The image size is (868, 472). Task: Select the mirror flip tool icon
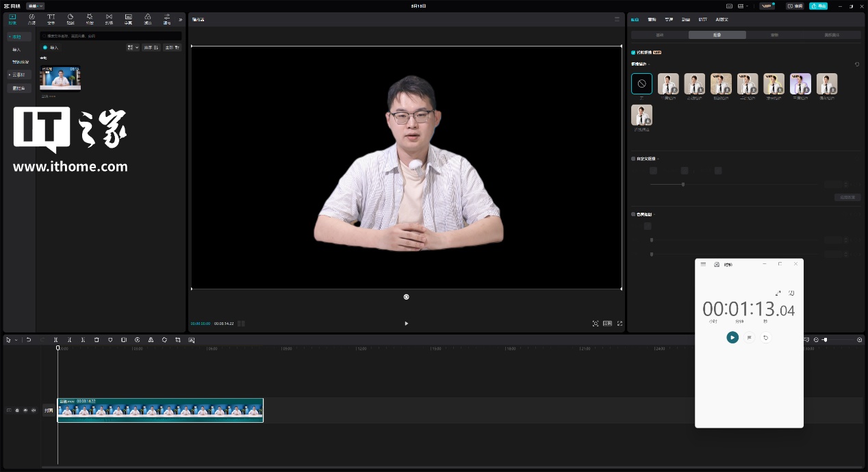151,340
